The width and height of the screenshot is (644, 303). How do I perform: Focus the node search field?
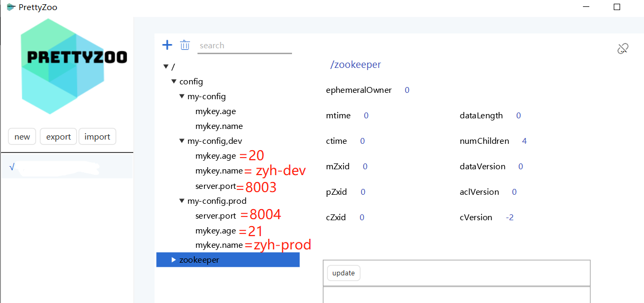(x=244, y=46)
